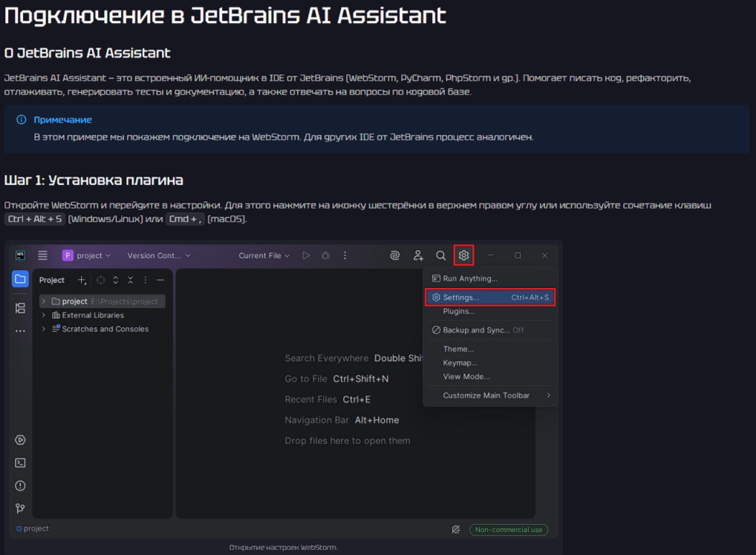Toggle Backup and Sync currently Off
Screen dimensions: 756x555
click(483, 330)
